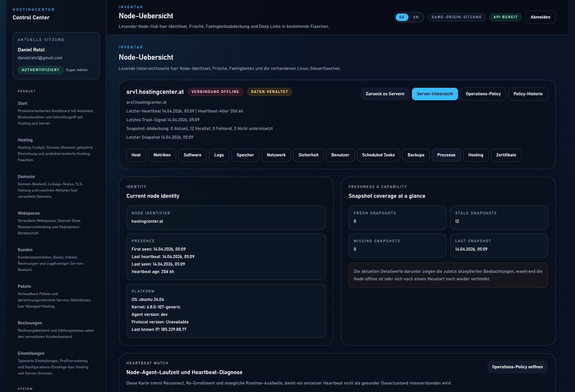This screenshot has height=392, width=575.
Task: Click the Abmelden button
Action: (540, 17)
